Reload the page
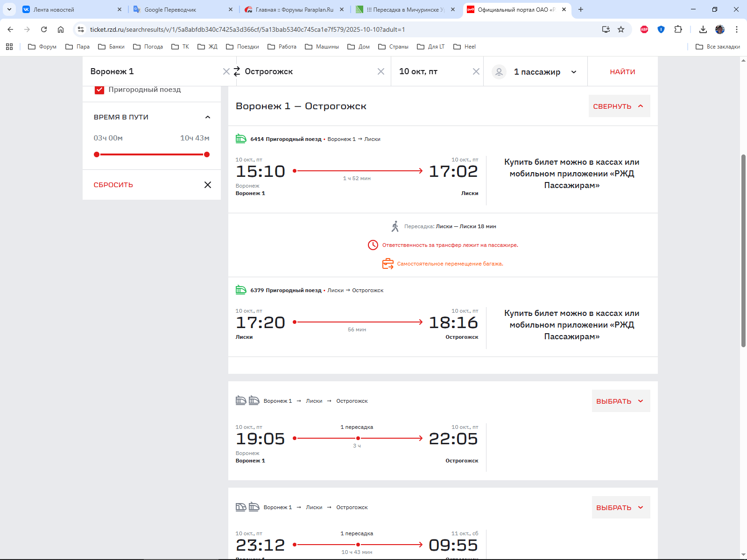Viewport: 747px width, 560px height. (x=44, y=29)
